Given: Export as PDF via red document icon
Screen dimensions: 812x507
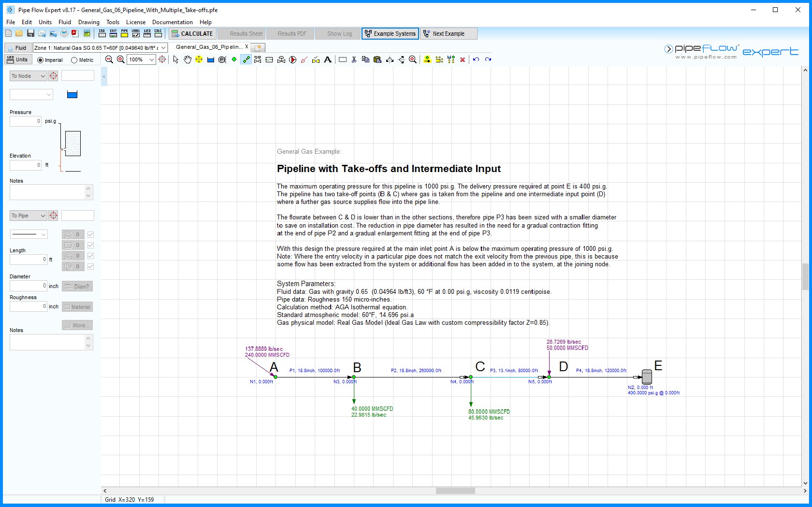Looking at the screenshot, I should (x=75, y=33).
